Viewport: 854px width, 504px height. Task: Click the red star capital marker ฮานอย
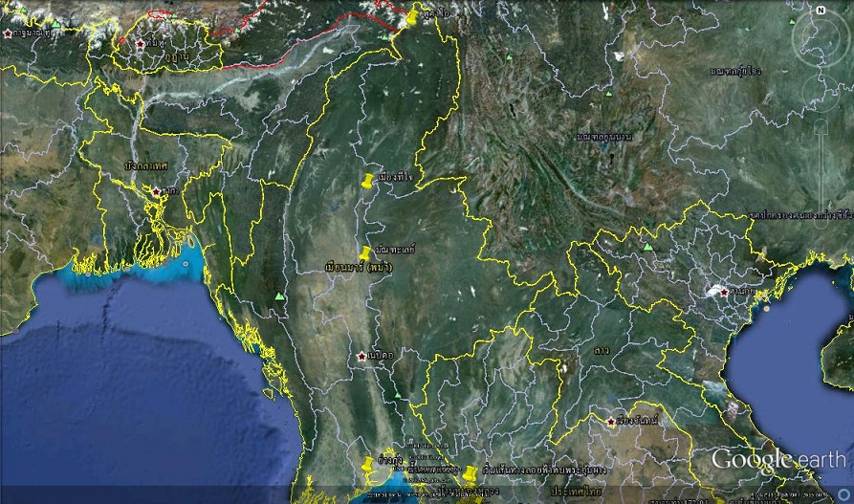pos(724,293)
